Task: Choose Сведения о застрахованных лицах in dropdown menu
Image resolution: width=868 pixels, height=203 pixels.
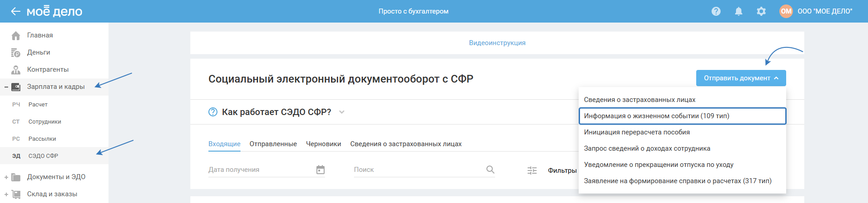Action: 682,100
